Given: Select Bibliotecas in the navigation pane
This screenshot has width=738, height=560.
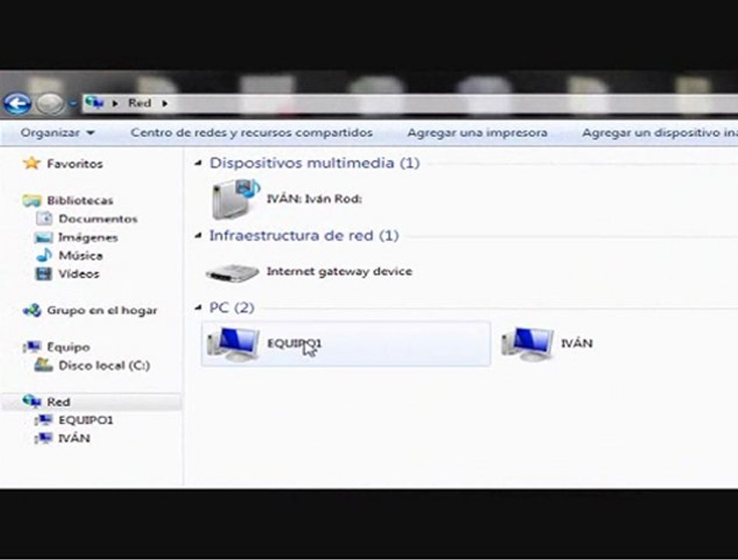Looking at the screenshot, I should 80,201.
